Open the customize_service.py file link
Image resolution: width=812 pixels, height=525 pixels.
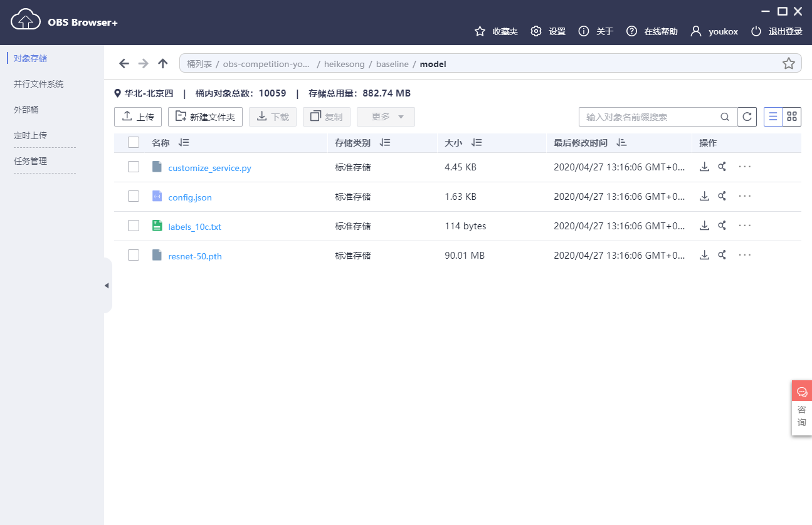209,168
